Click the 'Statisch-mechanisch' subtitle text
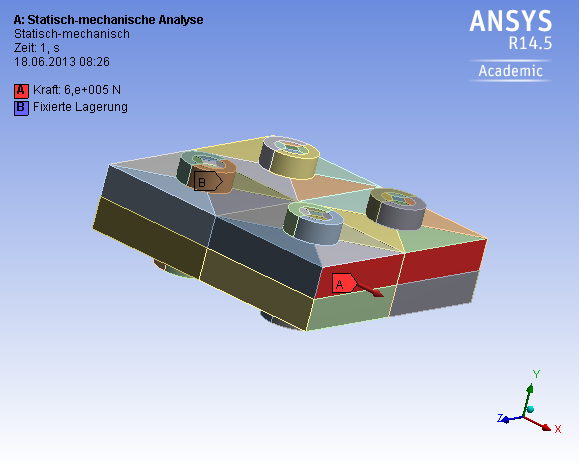The width and height of the screenshot is (579, 463). pos(72,34)
